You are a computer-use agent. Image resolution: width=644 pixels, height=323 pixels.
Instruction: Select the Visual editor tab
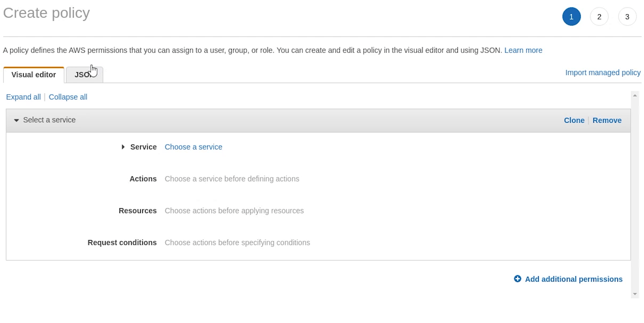click(34, 75)
